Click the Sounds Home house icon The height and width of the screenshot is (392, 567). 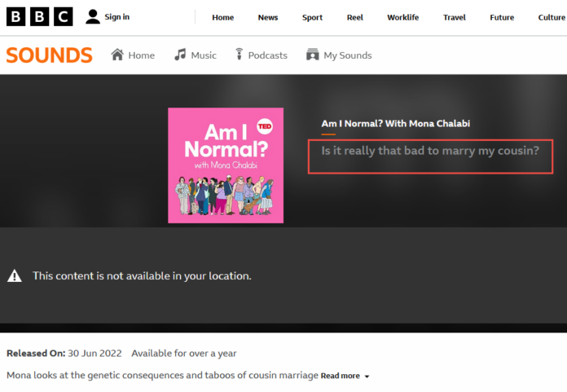tap(117, 55)
